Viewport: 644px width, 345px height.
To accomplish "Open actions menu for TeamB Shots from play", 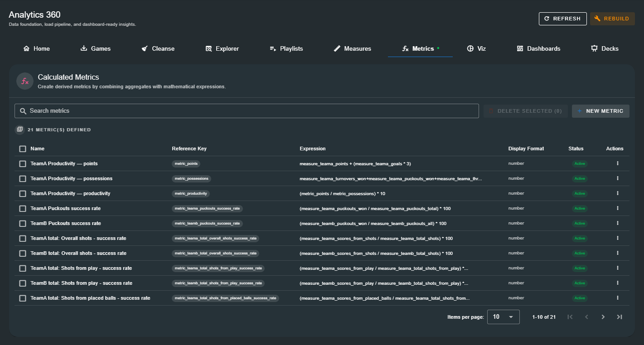I will pyautogui.click(x=617, y=283).
